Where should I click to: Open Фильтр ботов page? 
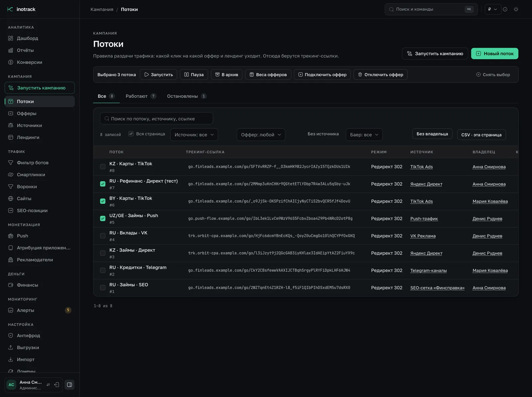[40, 163]
